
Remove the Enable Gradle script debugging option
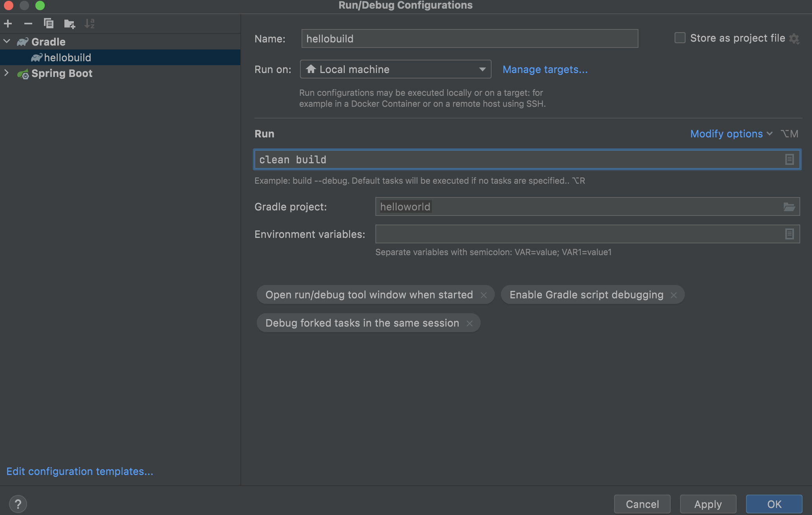(674, 295)
